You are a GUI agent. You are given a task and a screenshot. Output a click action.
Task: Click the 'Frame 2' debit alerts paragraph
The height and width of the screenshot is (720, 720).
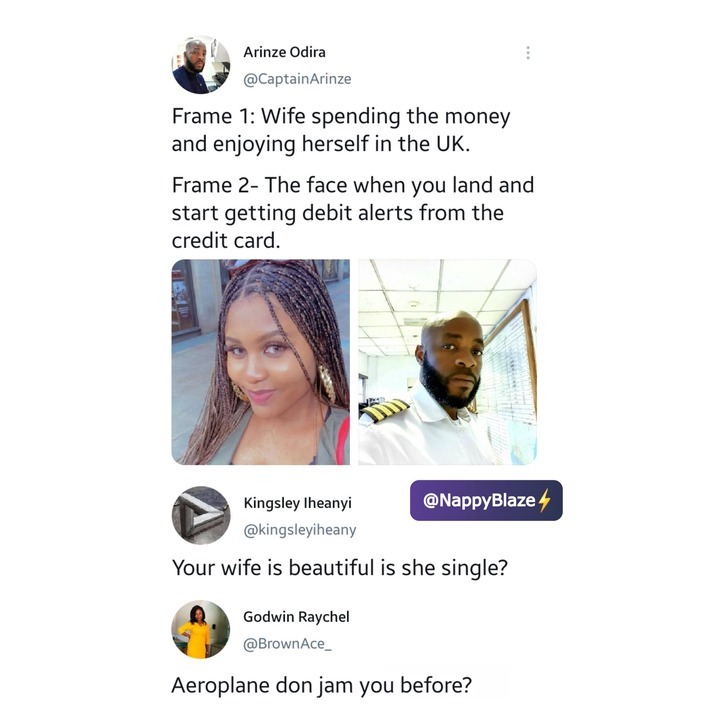tap(353, 213)
